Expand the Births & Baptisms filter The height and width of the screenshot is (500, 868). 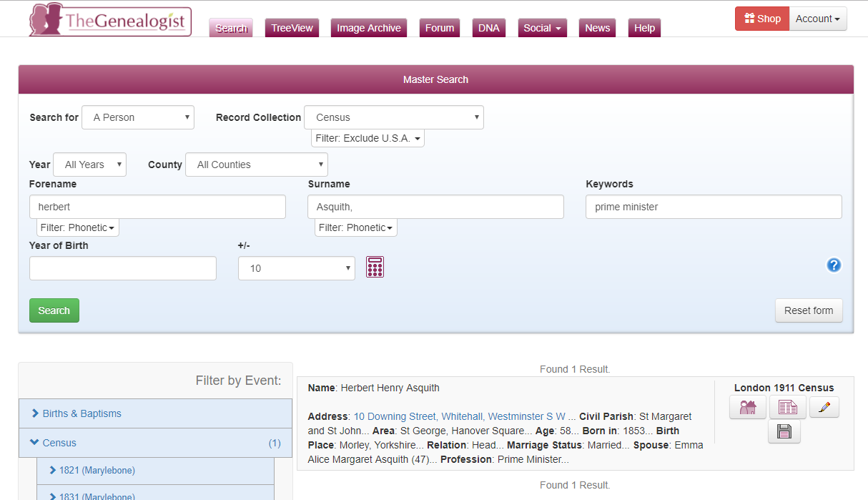(155, 413)
